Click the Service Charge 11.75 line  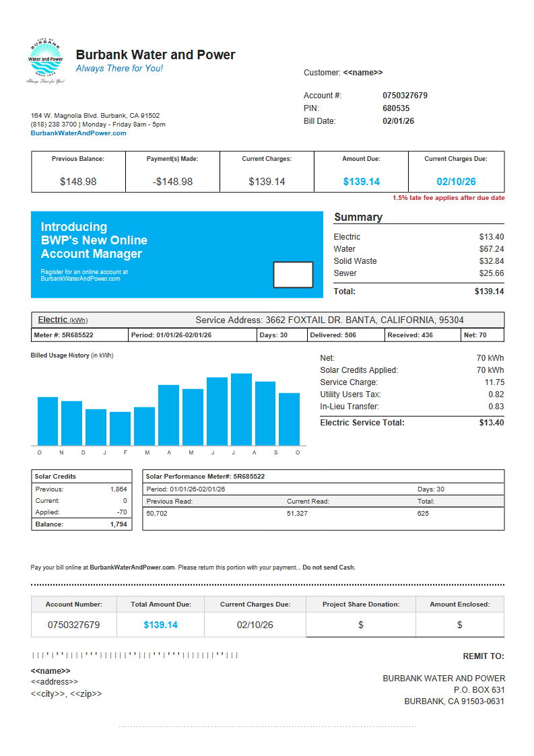tap(412, 382)
